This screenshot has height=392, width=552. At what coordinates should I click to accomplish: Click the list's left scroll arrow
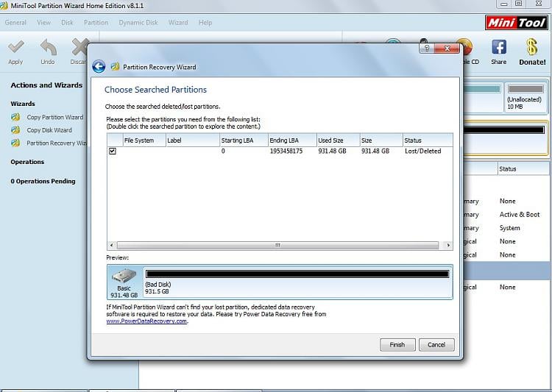click(112, 245)
